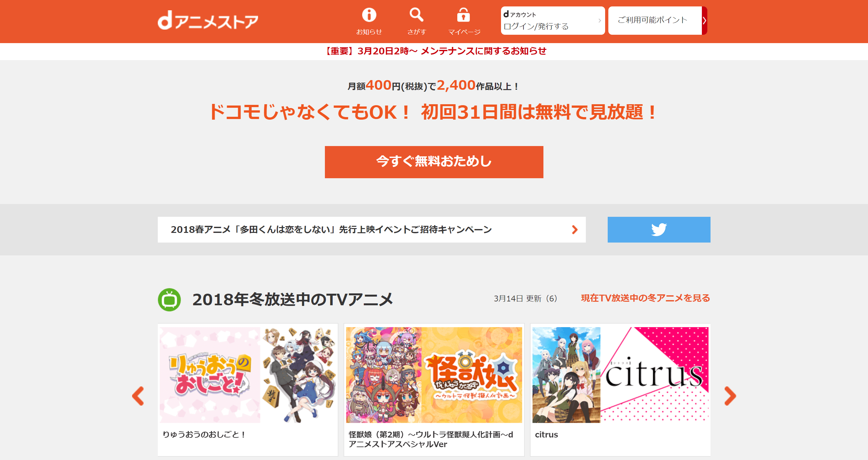Click the 月額400円(税抜) pricing text
The image size is (868, 460).
[387, 85]
